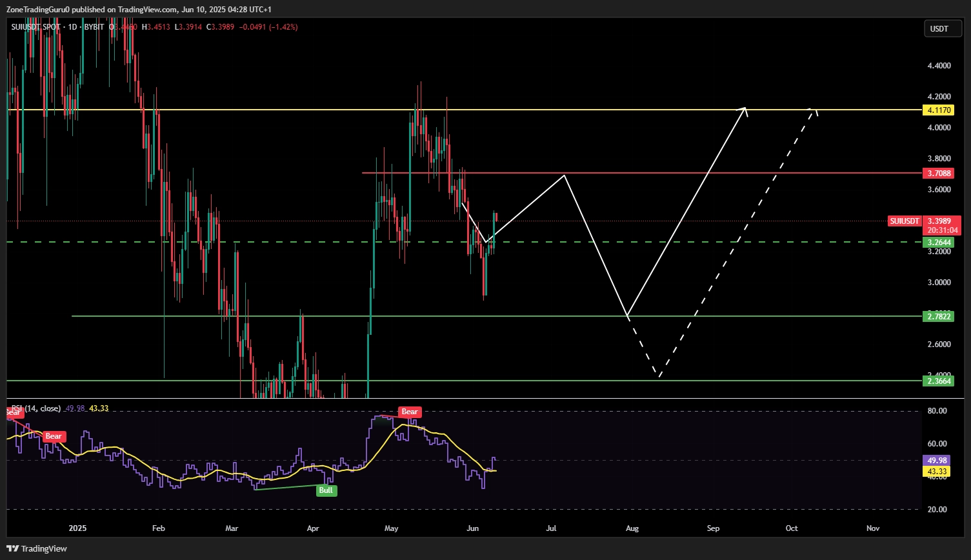971x560 pixels.
Task: Click the high value H3.4513
Action: (156, 27)
